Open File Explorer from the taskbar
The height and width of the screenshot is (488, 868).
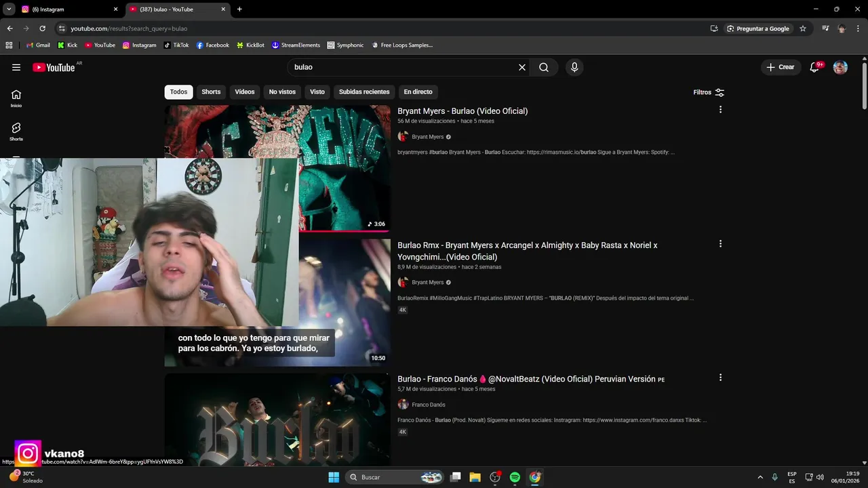pyautogui.click(x=475, y=477)
